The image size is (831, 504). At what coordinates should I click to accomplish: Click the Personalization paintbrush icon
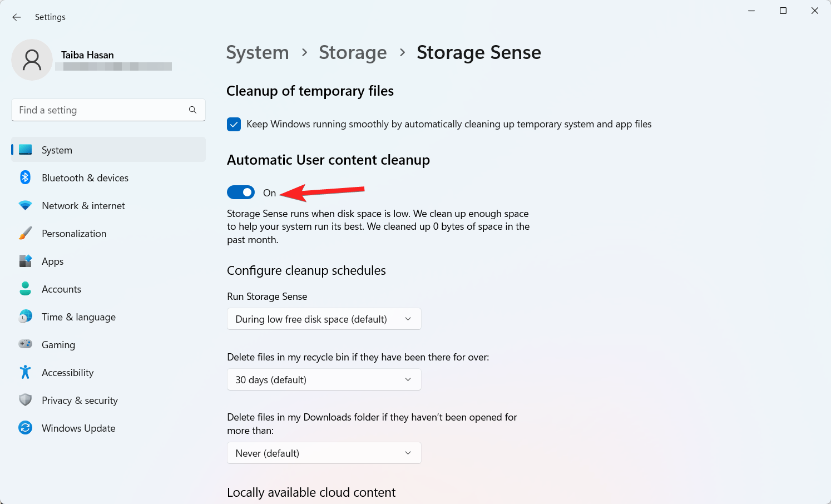pyautogui.click(x=25, y=233)
